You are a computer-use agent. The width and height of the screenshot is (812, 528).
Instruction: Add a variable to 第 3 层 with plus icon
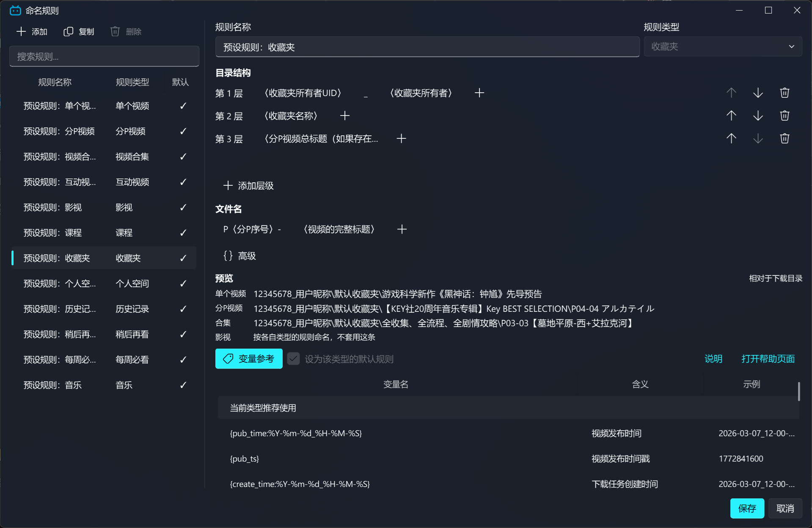coord(402,139)
